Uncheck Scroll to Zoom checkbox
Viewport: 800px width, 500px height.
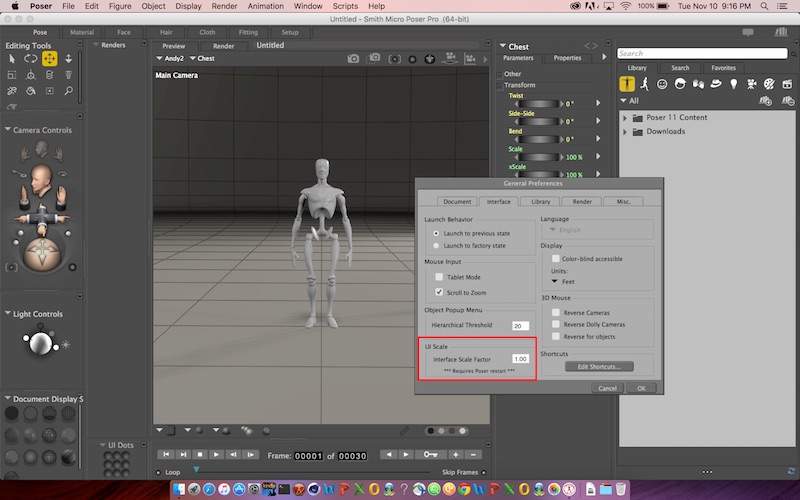tap(439, 292)
